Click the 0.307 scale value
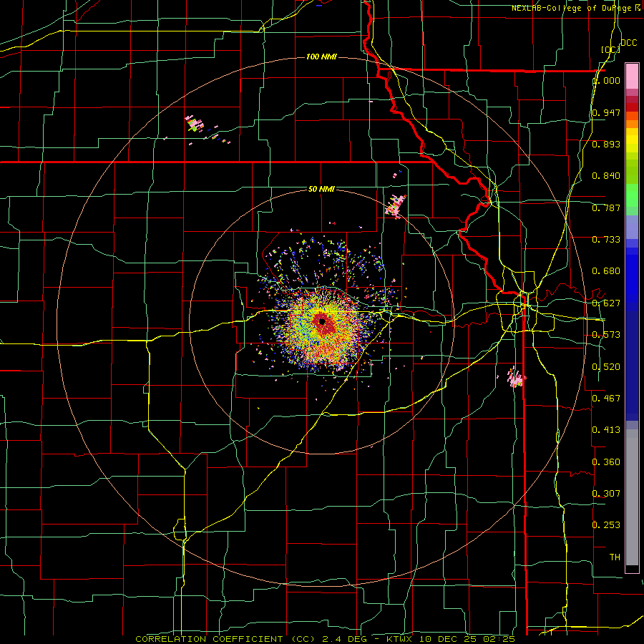Image resolution: width=644 pixels, height=644 pixels. (x=606, y=493)
